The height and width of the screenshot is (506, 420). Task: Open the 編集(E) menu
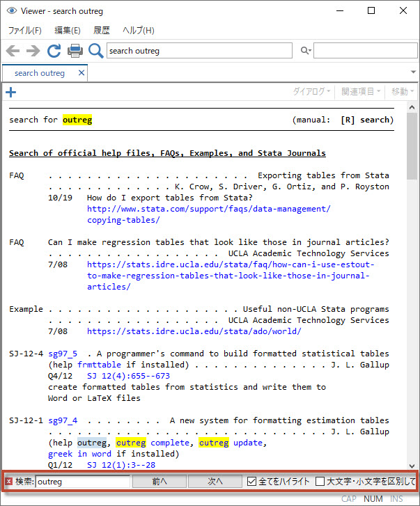[67, 31]
